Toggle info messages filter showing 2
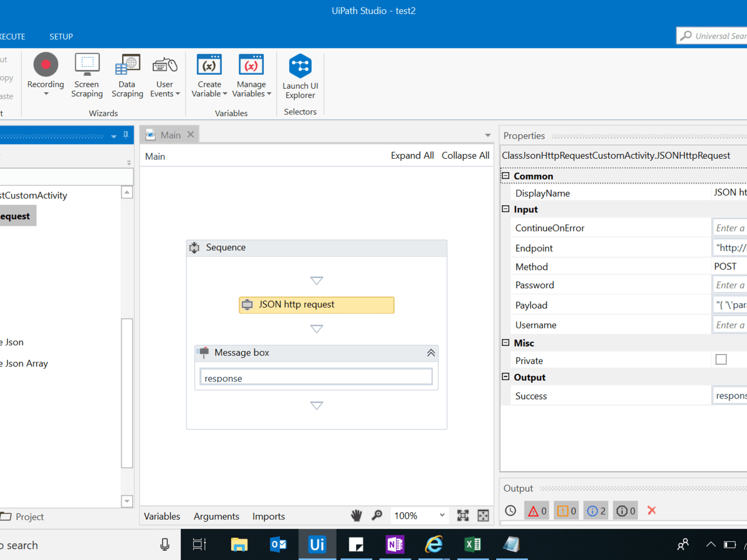This screenshot has width=747, height=560. pyautogui.click(x=596, y=511)
